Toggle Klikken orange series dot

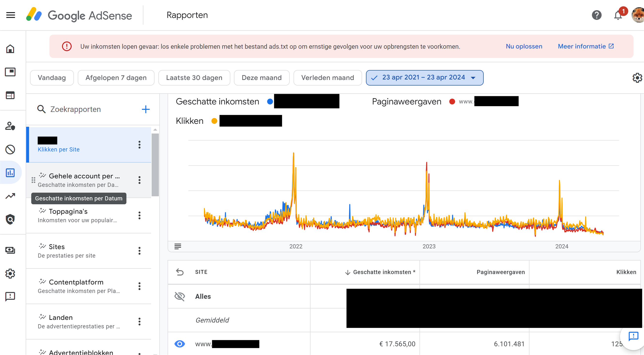214,121
